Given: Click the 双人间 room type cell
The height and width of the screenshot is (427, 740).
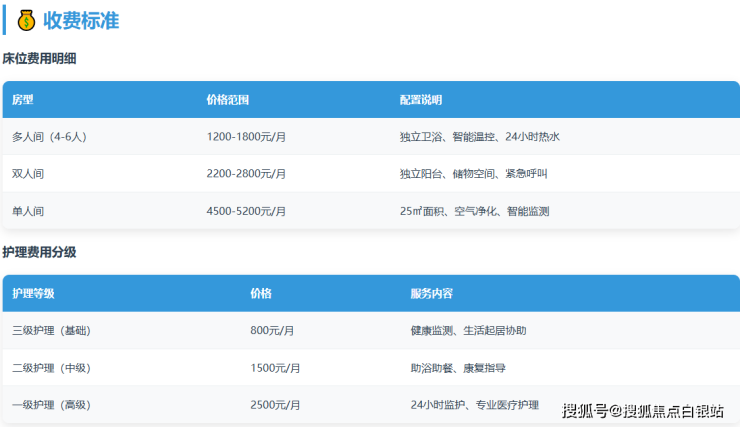Looking at the screenshot, I should tap(28, 174).
